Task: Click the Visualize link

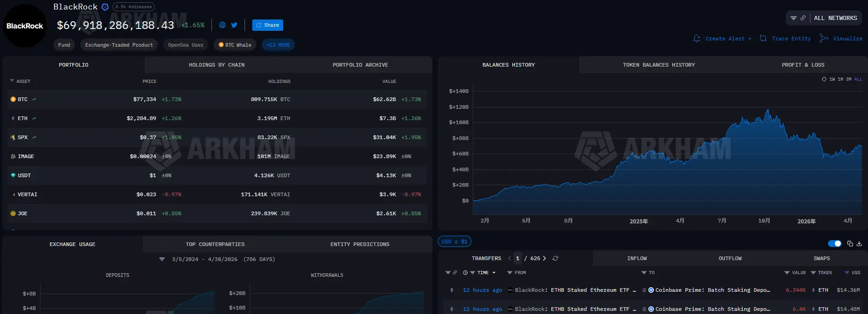Action: tap(848, 39)
